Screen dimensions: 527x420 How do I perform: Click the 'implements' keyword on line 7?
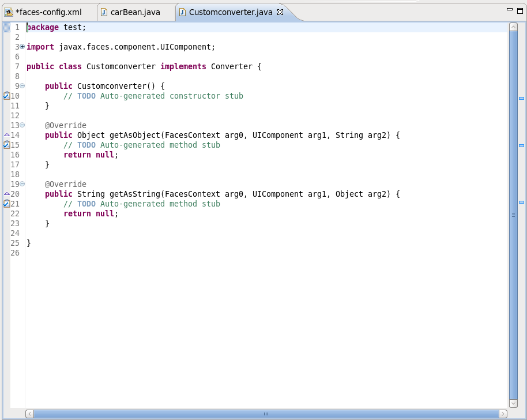[x=183, y=66]
